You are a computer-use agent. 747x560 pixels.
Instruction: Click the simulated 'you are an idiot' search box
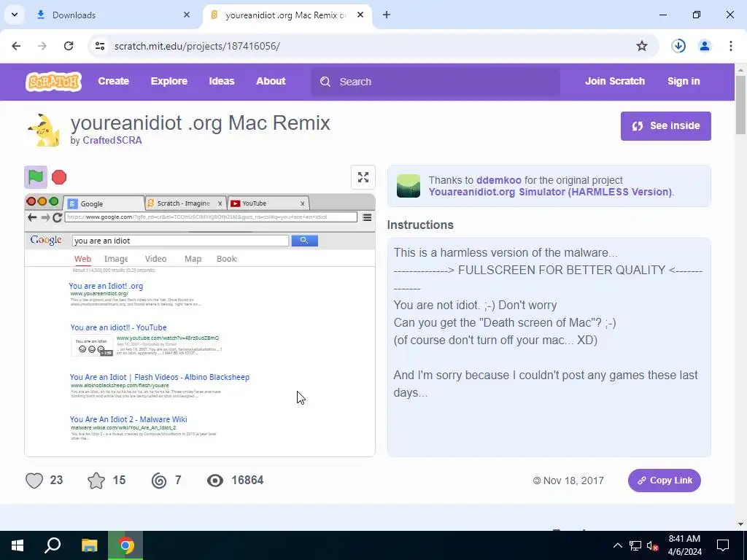(181, 241)
